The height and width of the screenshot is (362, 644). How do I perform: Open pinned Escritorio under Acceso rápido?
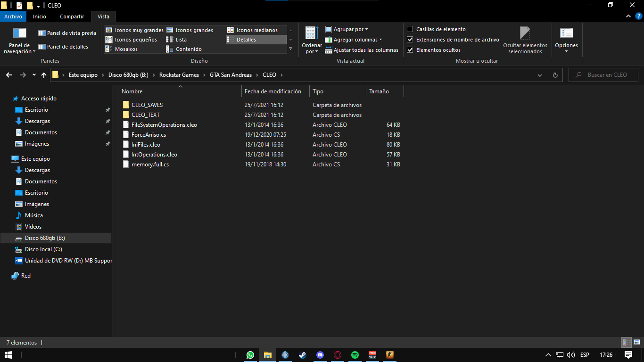36,110
